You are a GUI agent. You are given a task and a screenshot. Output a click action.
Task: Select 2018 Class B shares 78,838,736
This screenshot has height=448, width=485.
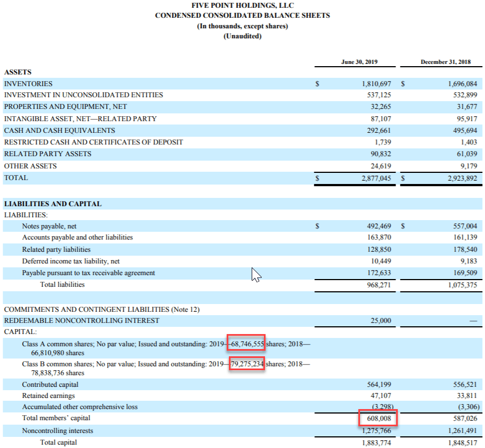48,373
